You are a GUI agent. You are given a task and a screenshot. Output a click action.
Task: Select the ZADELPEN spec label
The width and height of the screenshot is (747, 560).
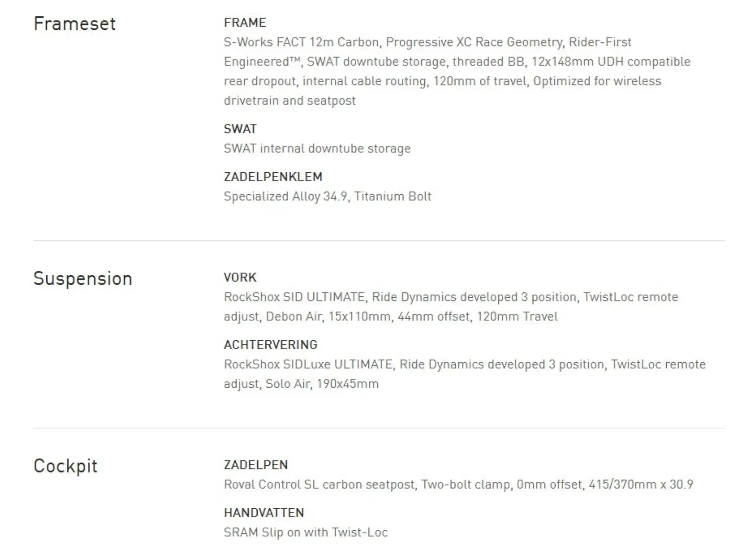[x=256, y=465]
